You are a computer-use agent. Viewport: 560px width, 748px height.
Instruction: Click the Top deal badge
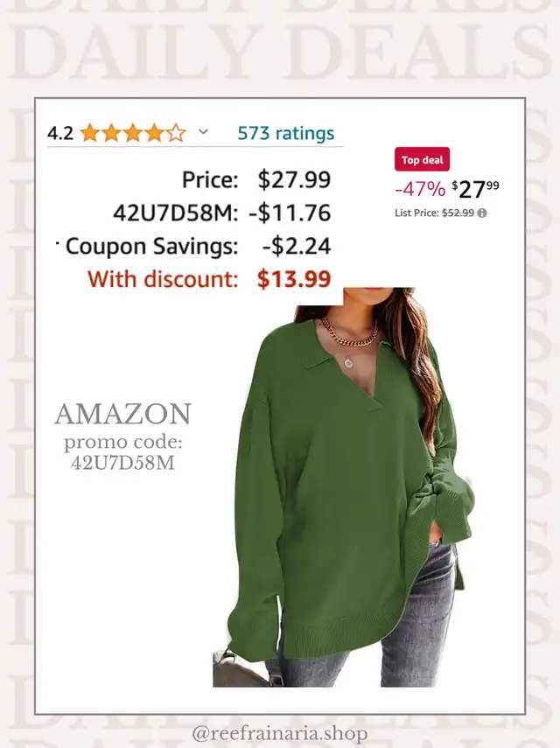422,159
